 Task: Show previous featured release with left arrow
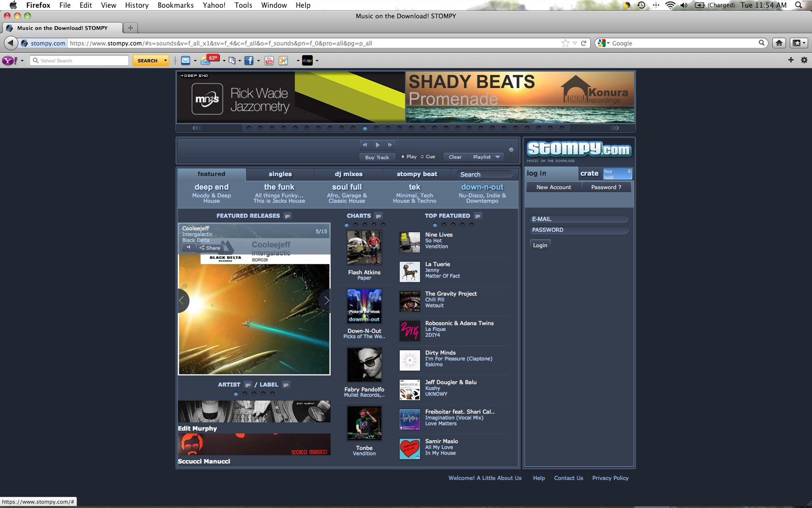click(x=183, y=300)
